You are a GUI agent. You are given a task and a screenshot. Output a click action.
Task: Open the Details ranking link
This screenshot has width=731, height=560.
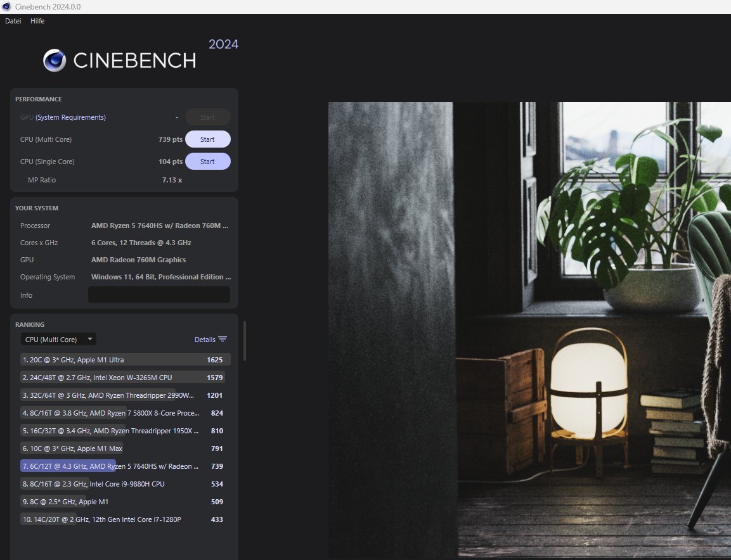tap(205, 340)
